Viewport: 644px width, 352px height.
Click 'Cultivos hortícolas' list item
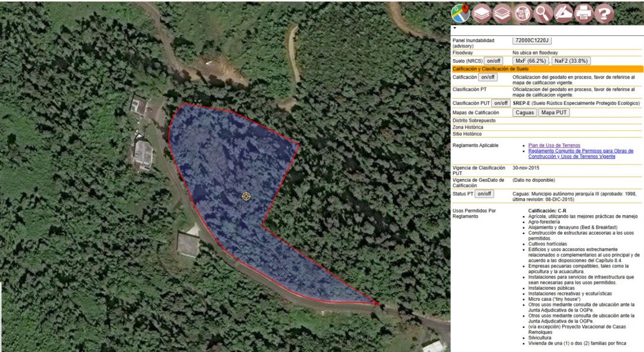pyautogui.click(x=548, y=243)
